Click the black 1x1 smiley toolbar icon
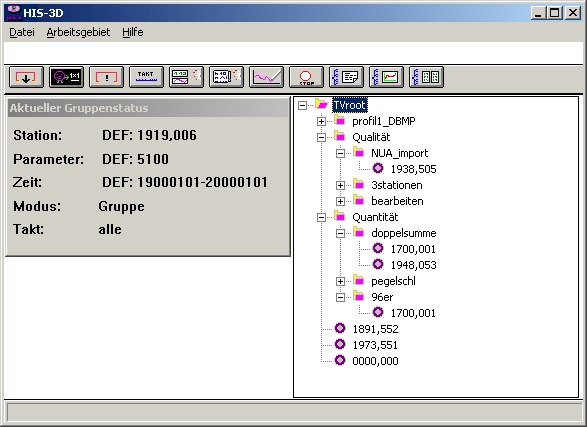This screenshot has height=427, width=587. pyautogui.click(x=66, y=77)
